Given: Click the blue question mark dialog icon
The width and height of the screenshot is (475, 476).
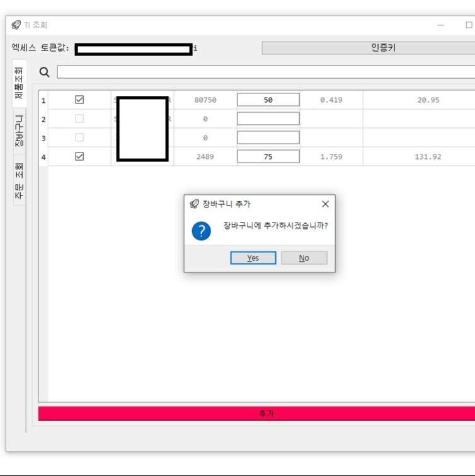Looking at the screenshot, I should (201, 231).
